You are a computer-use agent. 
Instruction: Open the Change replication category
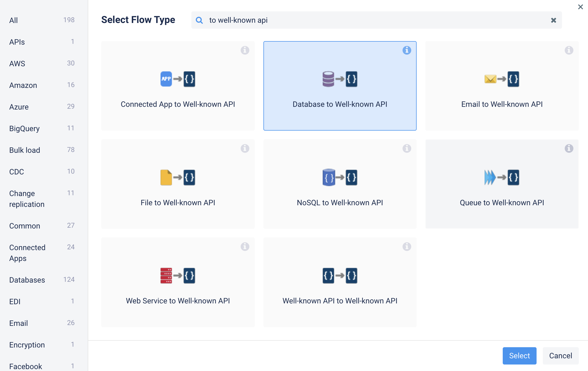coord(27,199)
